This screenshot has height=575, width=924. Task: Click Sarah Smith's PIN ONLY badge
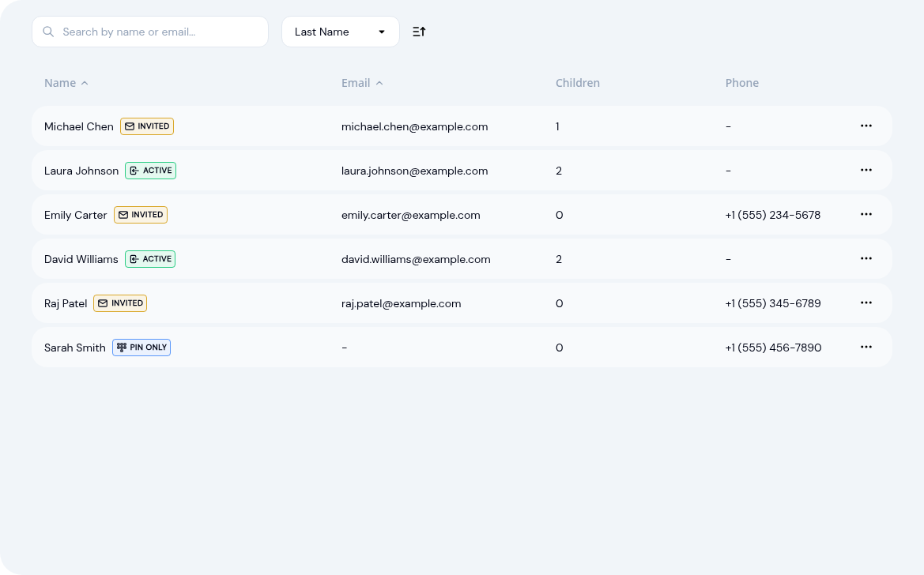pyautogui.click(x=141, y=347)
